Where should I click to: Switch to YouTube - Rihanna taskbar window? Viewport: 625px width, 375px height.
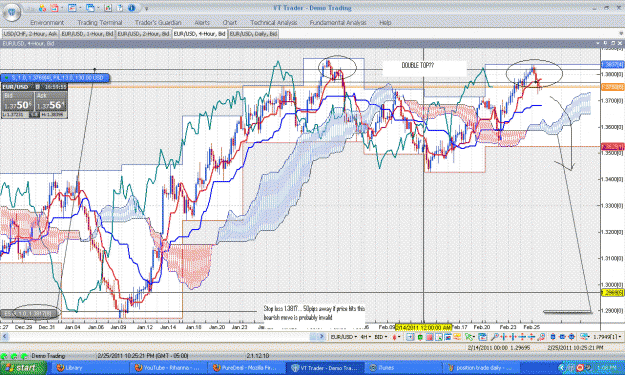168,367
